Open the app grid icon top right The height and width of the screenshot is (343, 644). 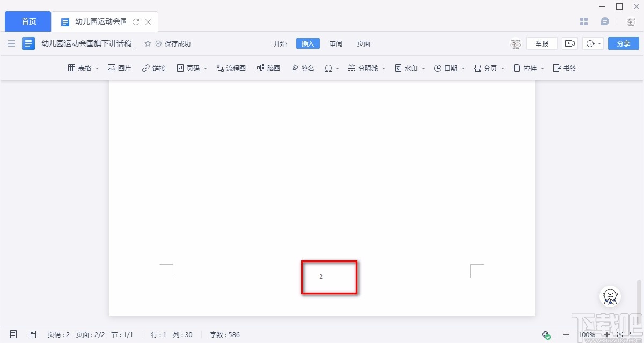[584, 21]
